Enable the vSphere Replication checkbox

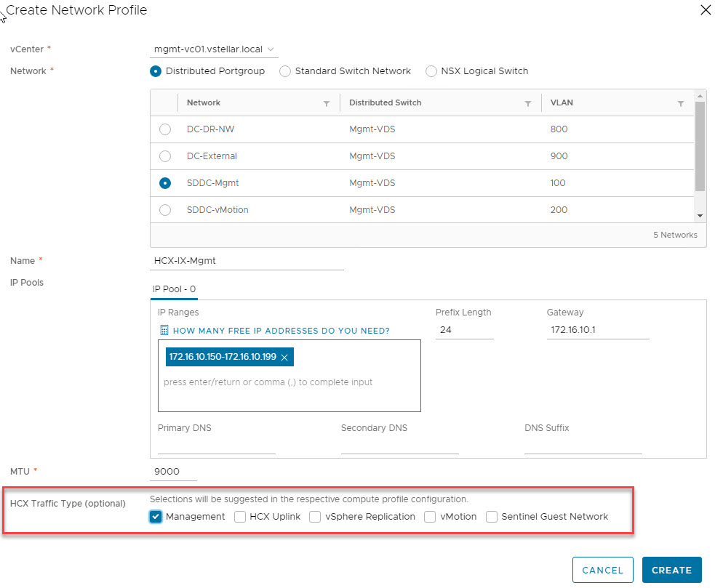tap(315, 517)
